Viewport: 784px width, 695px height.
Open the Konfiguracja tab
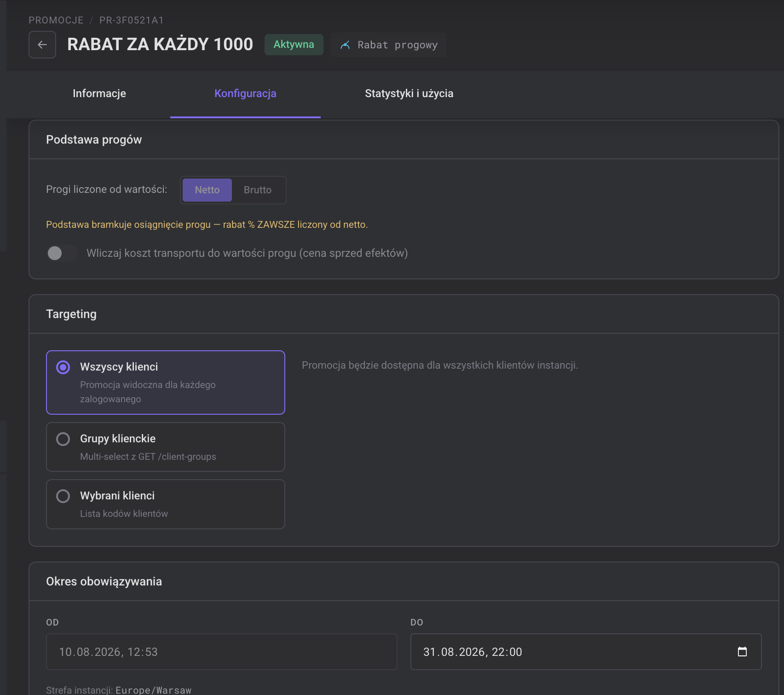245,93
